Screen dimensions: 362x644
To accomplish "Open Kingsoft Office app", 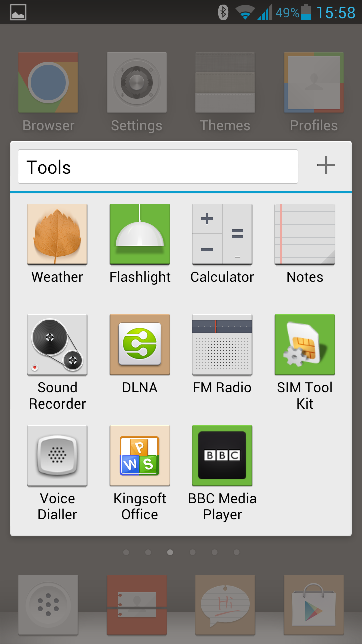I will pyautogui.click(x=140, y=455).
